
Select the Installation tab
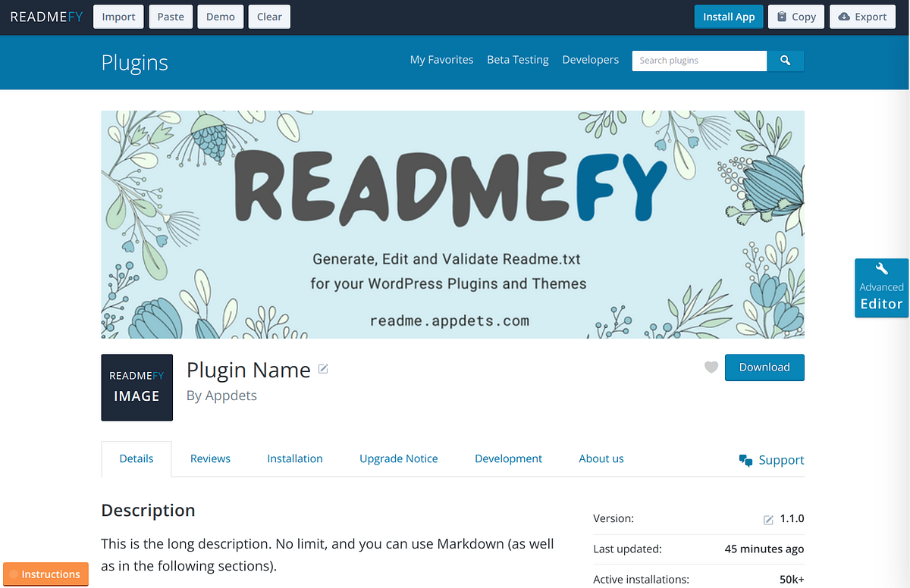point(295,458)
